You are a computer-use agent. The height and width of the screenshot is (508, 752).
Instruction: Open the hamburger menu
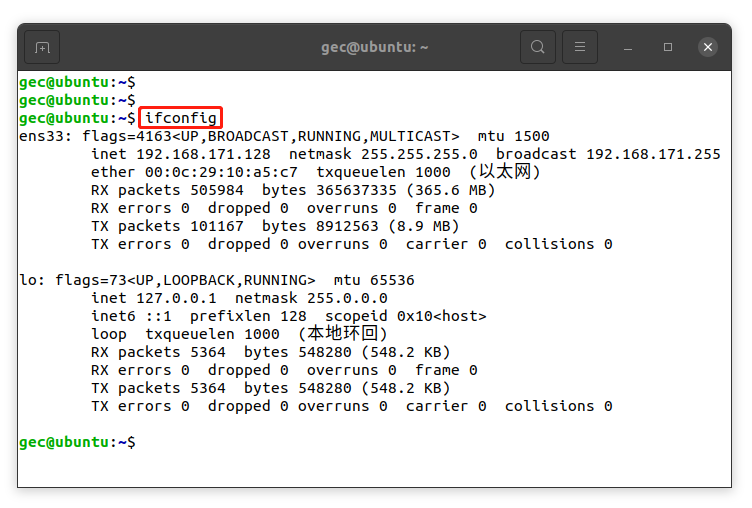pos(580,47)
